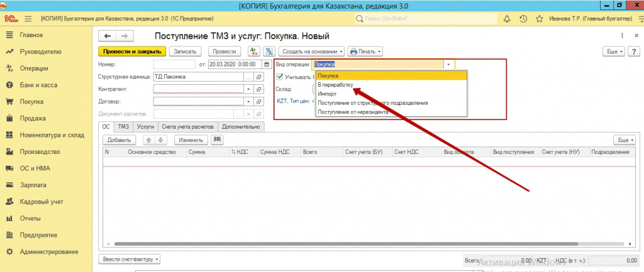Select Поступление от структурного подразделения

pos(392,103)
